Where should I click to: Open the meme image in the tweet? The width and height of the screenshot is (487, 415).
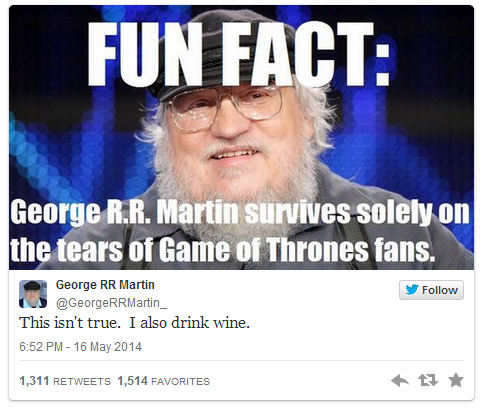coord(241,137)
